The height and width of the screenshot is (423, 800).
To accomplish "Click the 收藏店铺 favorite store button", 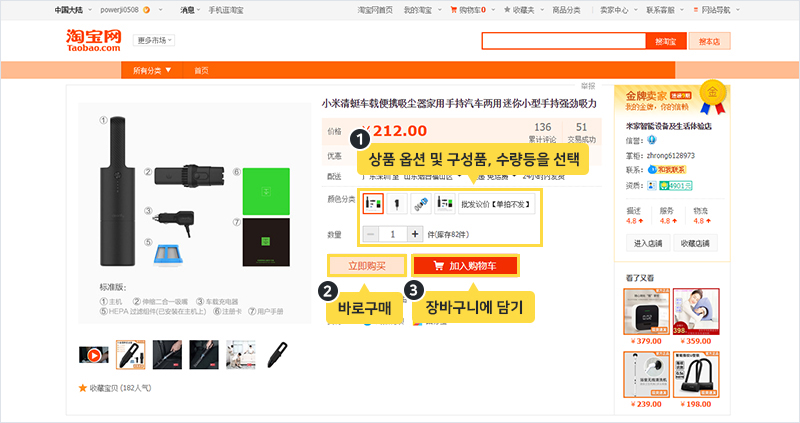I will (695, 243).
